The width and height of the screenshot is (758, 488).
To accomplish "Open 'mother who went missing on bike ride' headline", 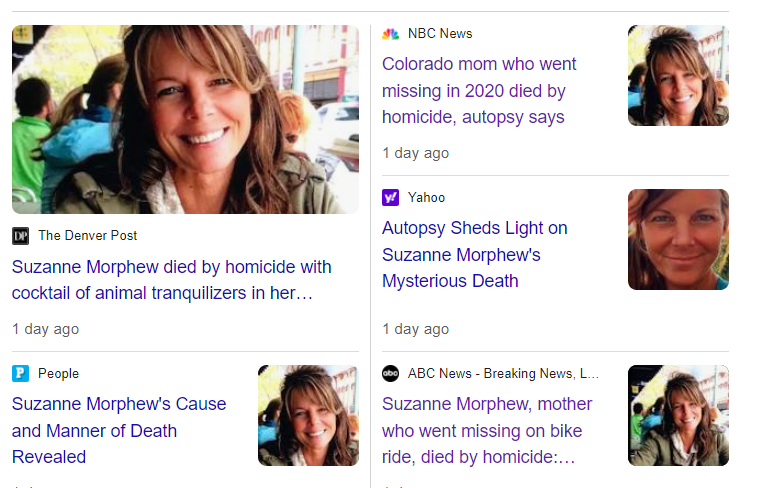I will tap(482, 430).
